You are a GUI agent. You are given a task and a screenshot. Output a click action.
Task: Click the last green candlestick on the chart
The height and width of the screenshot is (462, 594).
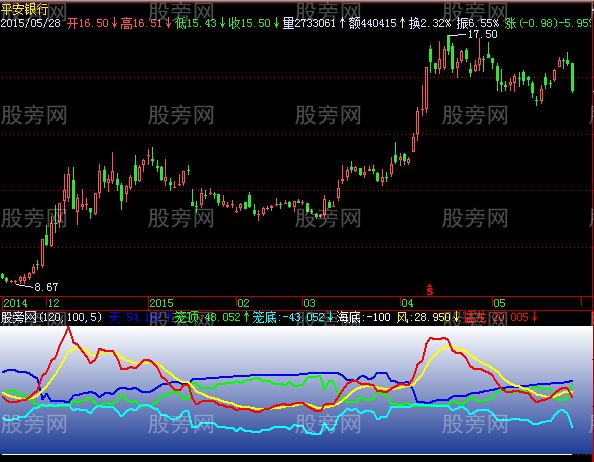point(572,78)
